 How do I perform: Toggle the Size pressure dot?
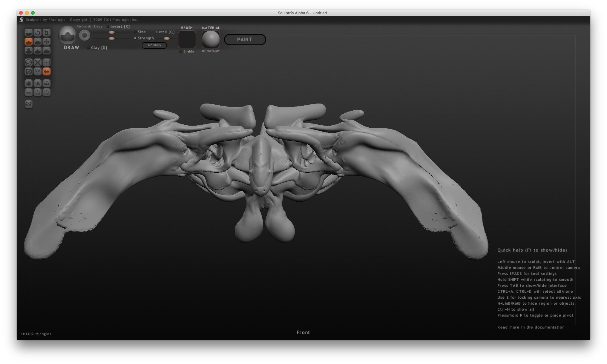pos(135,32)
